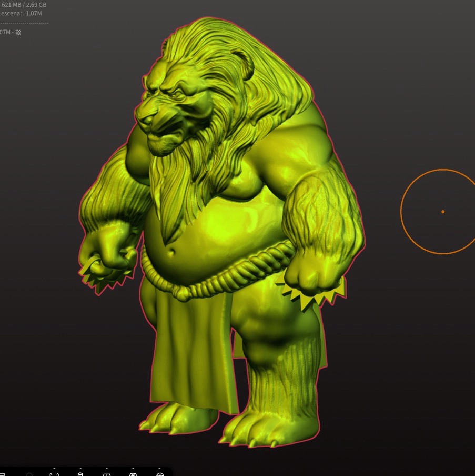Viewport: 475px width, 476px height.
Task: Toggle the checkered wireframe icon near 07M
Action: pyautogui.click(x=18, y=32)
